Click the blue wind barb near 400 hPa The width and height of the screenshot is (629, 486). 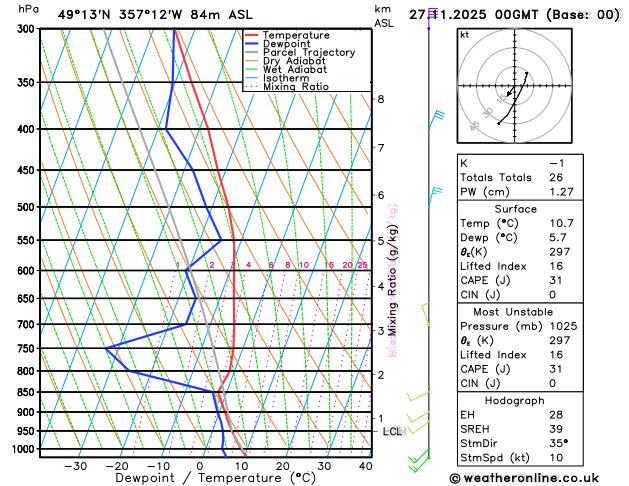436,119
